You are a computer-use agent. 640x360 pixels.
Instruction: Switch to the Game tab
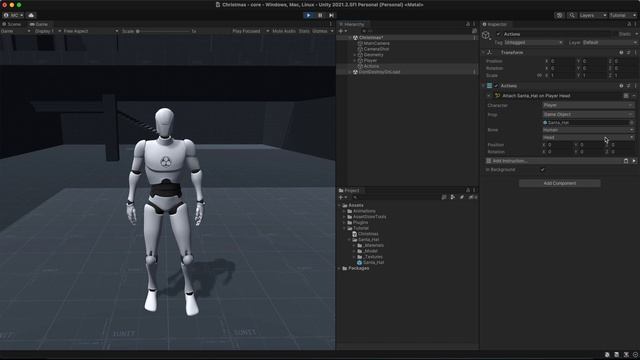tap(39, 24)
